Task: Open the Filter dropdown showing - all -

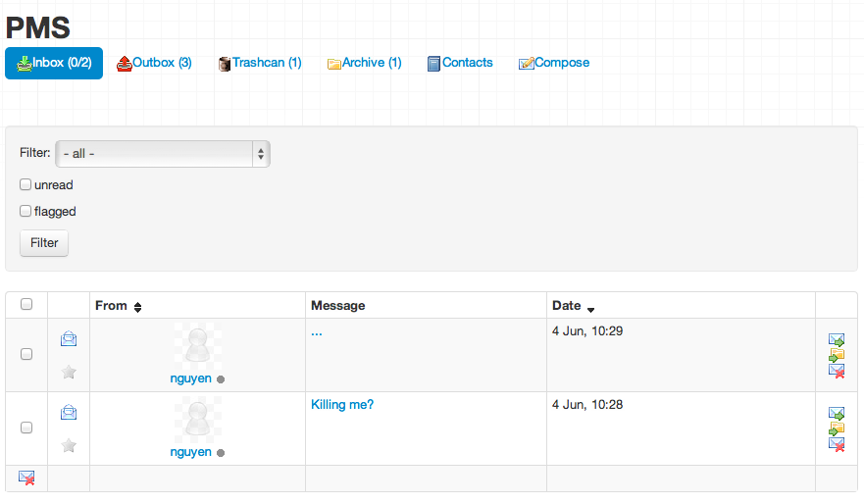Action: (x=163, y=154)
